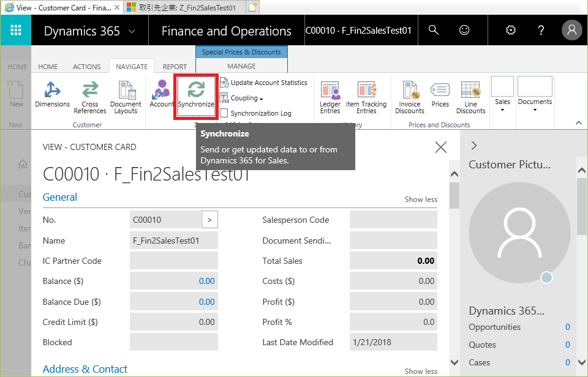Screen dimensions: 588x377
Task: Expand the Coupling dropdown
Action: (x=241, y=98)
